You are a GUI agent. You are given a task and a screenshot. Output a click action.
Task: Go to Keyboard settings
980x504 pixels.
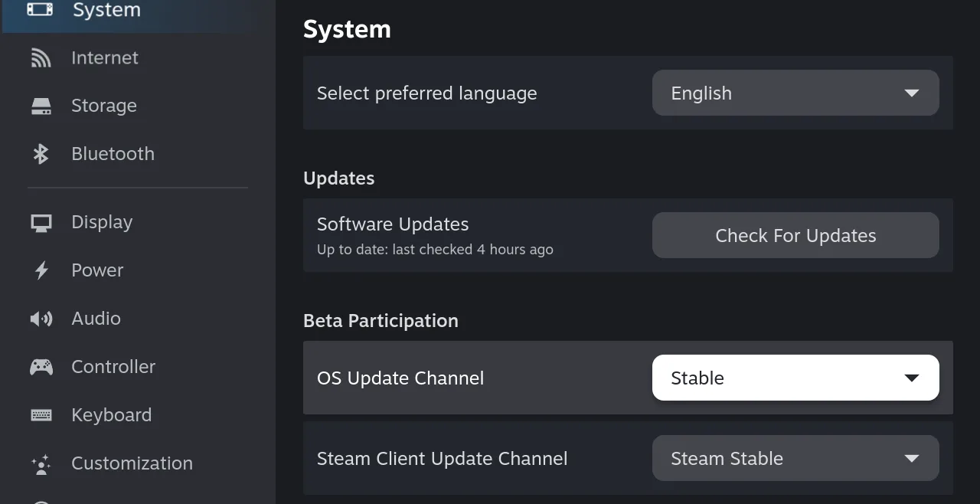point(138,415)
